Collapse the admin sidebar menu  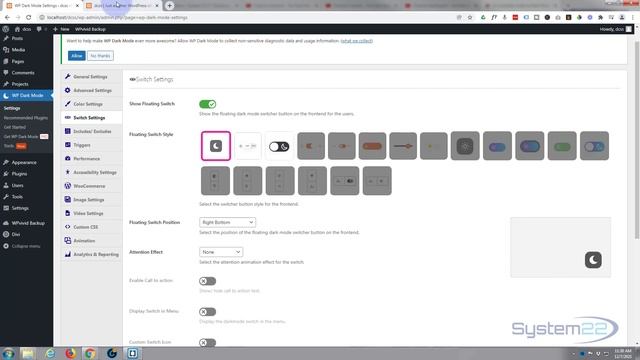(26, 246)
